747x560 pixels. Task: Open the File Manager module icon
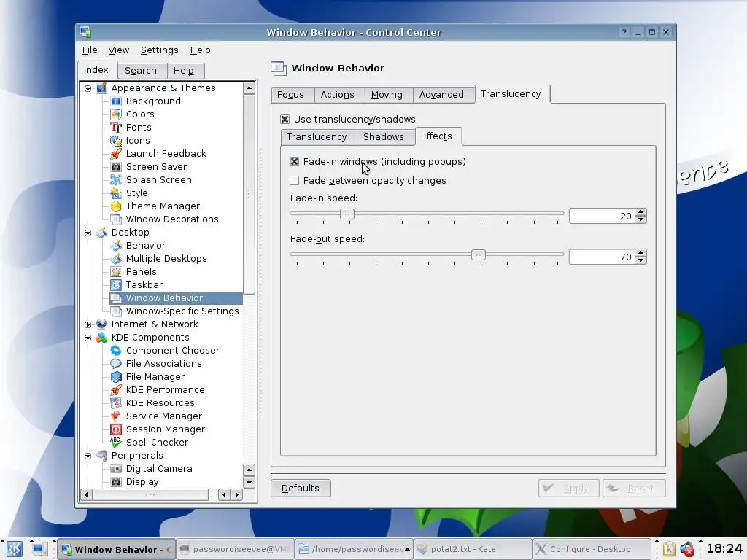[x=116, y=377]
